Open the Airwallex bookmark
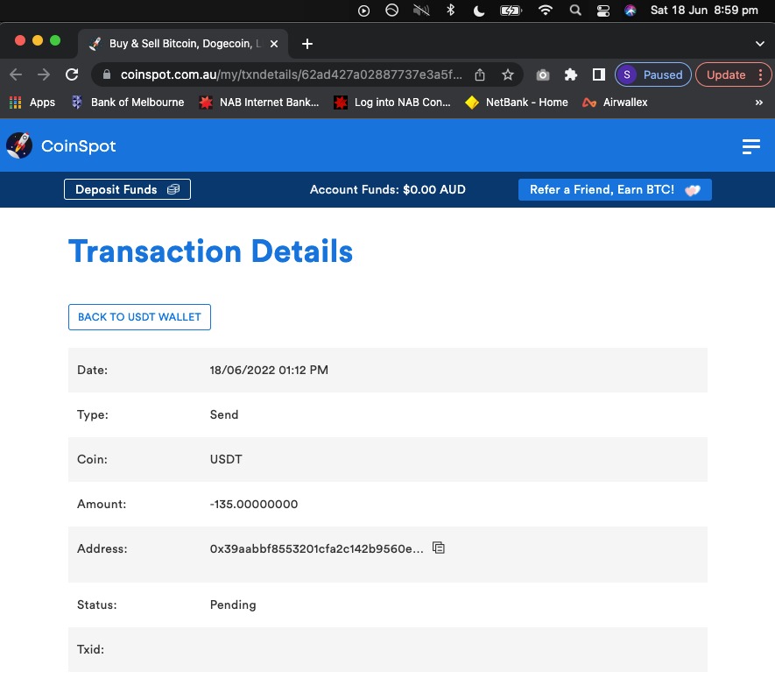The width and height of the screenshot is (775, 700). 615,103
